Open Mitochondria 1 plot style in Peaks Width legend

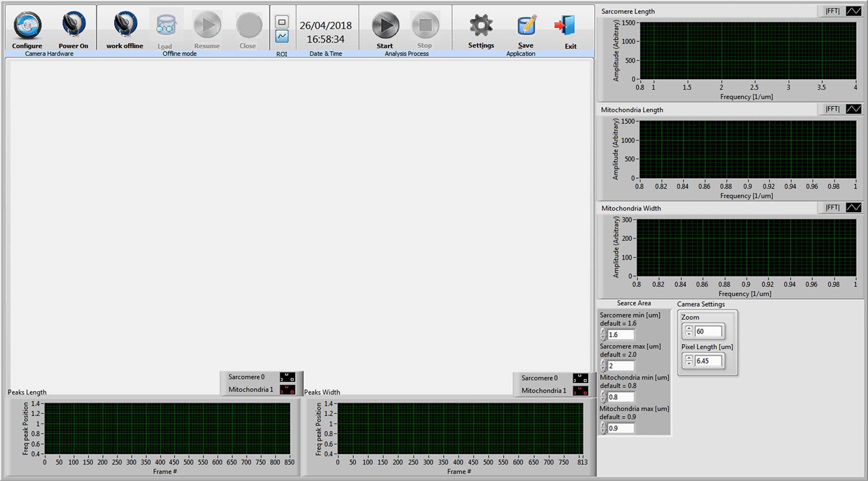[580, 391]
